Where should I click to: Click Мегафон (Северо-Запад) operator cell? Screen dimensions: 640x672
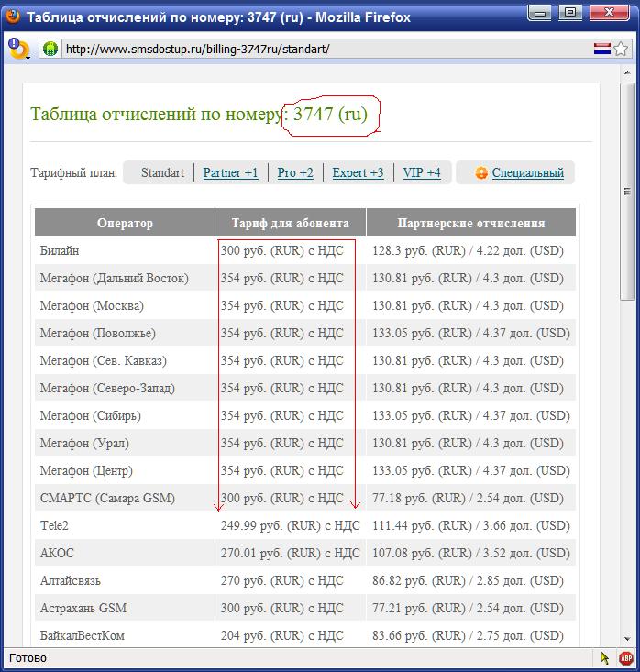point(125,388)
